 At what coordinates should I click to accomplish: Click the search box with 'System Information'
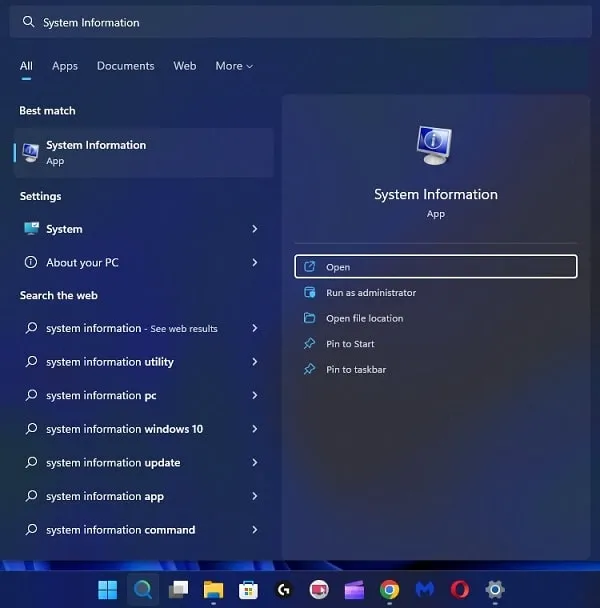tap(300, 22)
